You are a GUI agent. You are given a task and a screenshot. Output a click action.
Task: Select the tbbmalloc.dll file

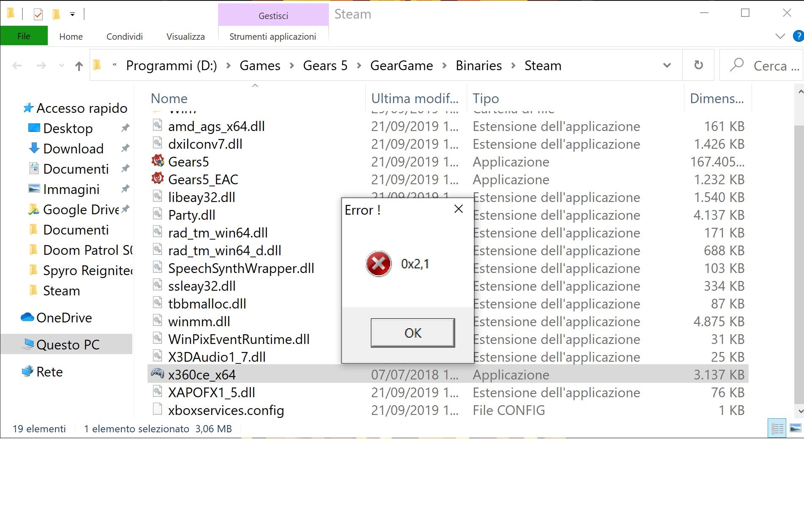pyautogui.click(x=207, y=303)
